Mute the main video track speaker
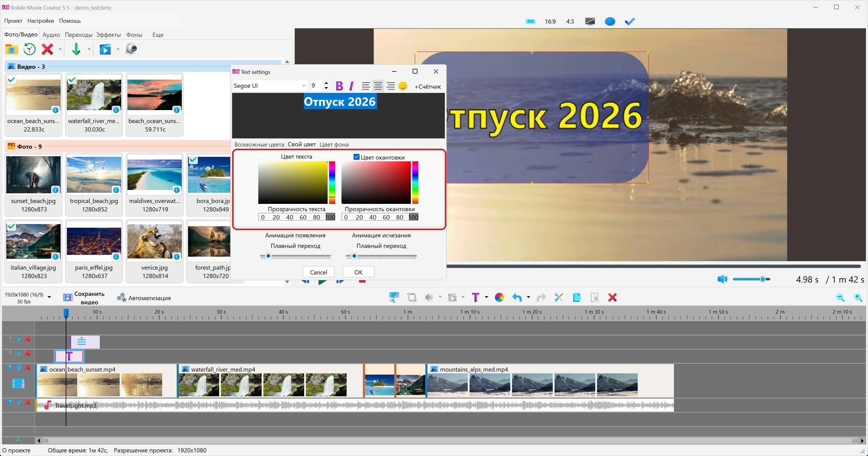This screenshot has height=456, width=868. 9,367
